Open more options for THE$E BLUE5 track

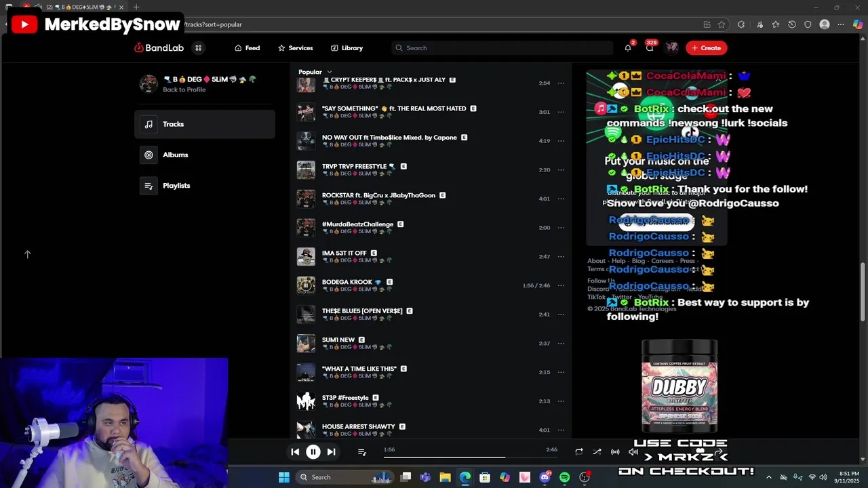tap(561, 314)
